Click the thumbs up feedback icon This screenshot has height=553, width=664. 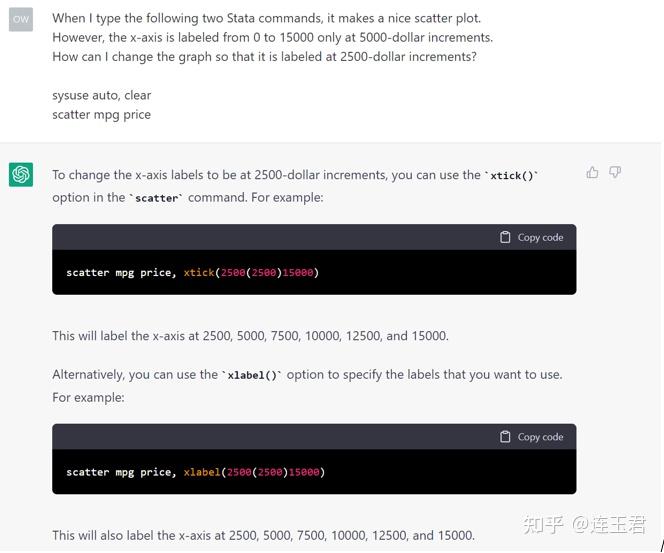click(592, 172)
